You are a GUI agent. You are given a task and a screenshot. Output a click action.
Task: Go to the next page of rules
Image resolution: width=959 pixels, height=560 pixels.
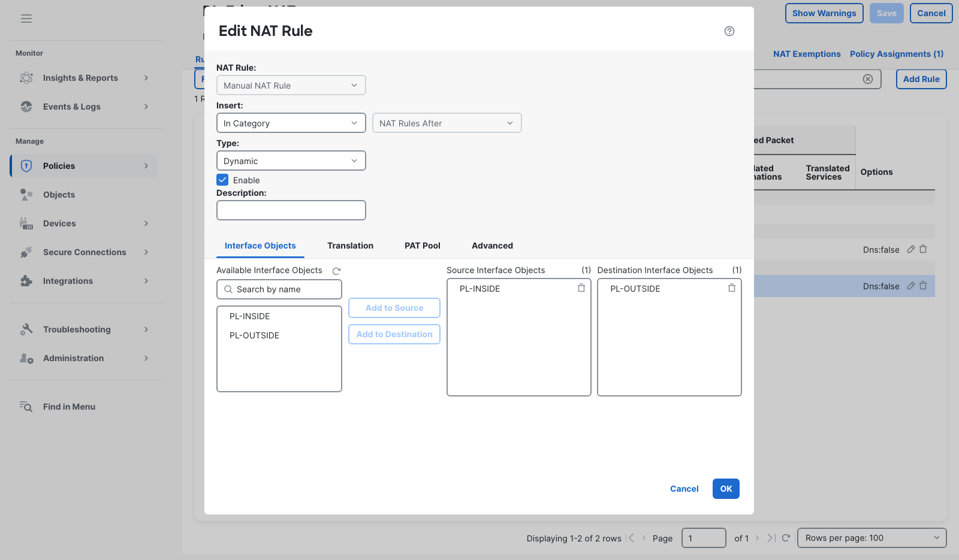point(758,538)
